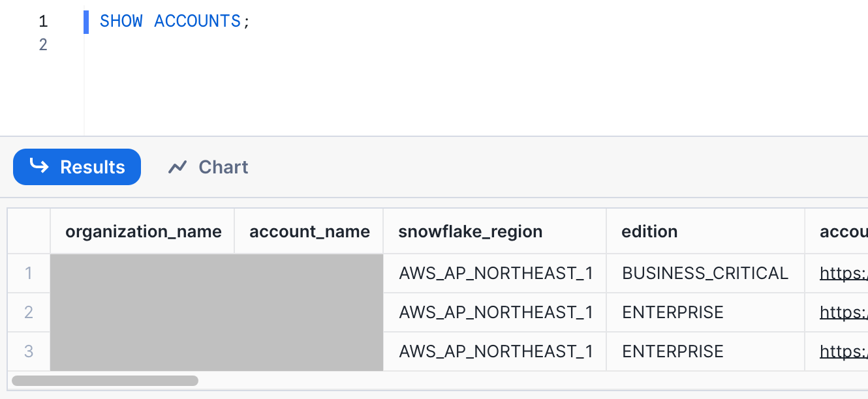The width and height of the screenshot is (868, 399).
Task: Sort by the snowflake_region column header
Action: (470, 231)
